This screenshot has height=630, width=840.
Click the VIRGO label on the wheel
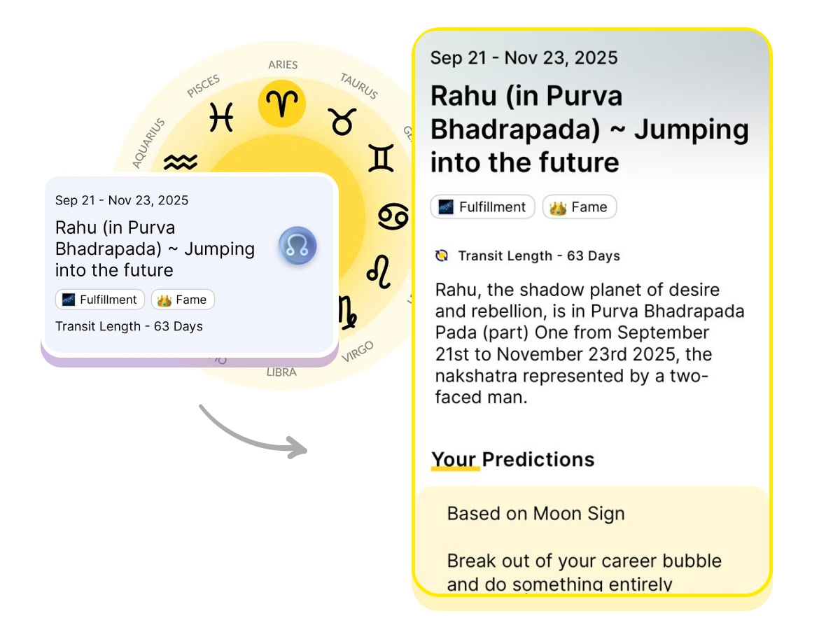click(x=358, y=351)
